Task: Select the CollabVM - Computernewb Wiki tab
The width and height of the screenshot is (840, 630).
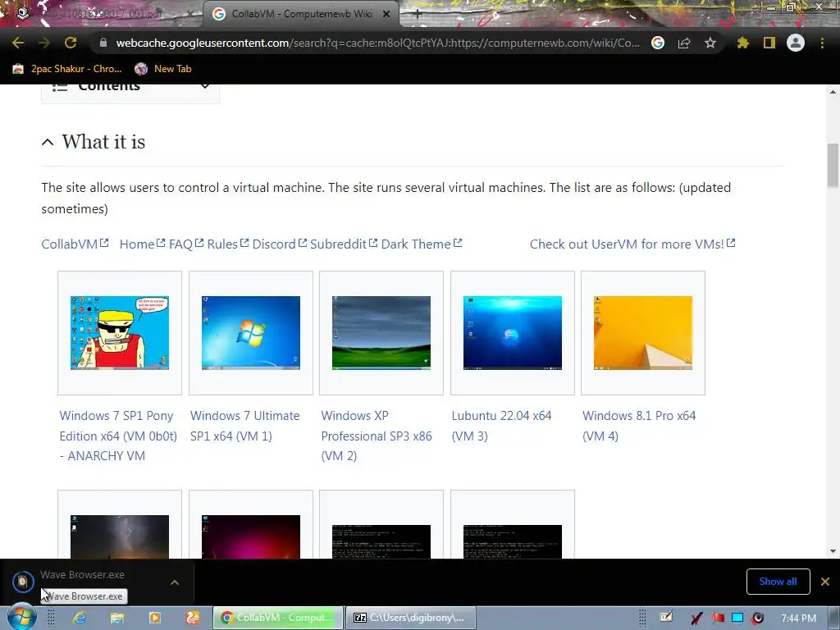Action: tap(302, 14)
